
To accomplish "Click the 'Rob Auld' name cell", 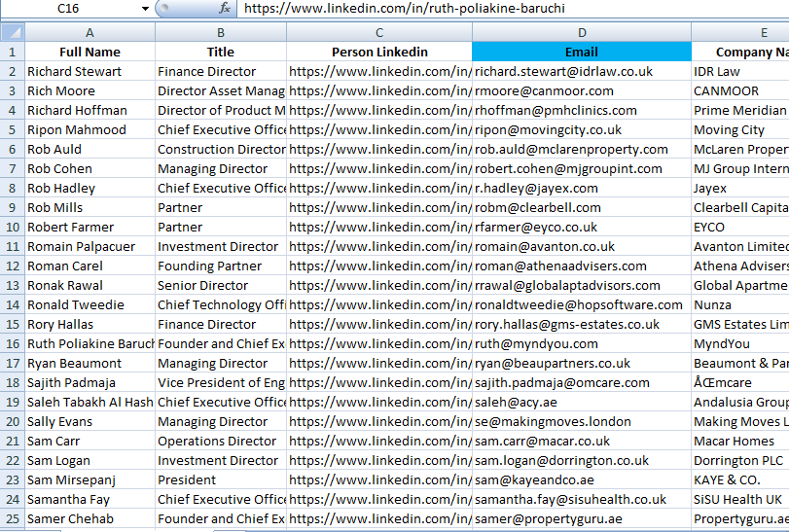I will 90,150.
